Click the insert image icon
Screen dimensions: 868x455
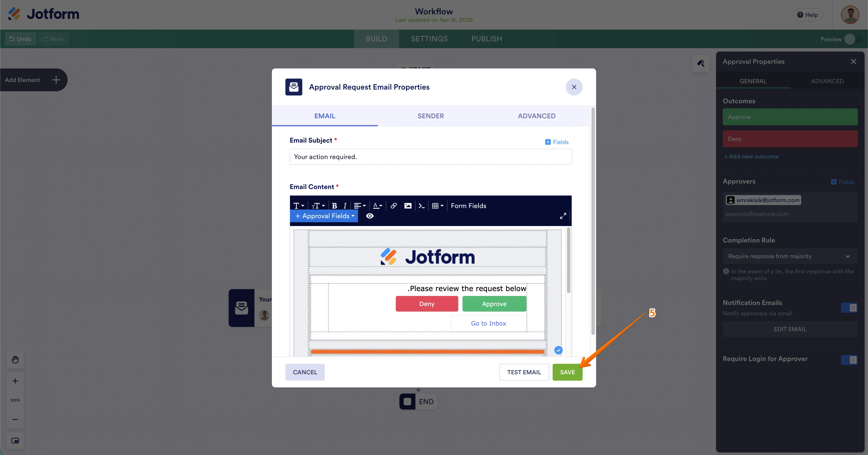pos(408,206)
